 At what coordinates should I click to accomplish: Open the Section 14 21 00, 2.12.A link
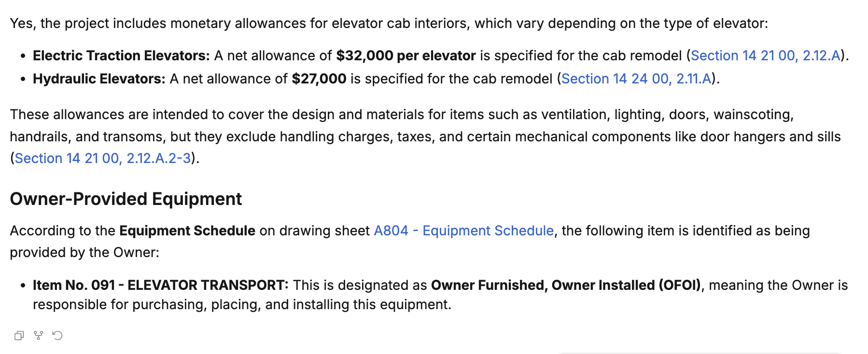coord(765,56)
